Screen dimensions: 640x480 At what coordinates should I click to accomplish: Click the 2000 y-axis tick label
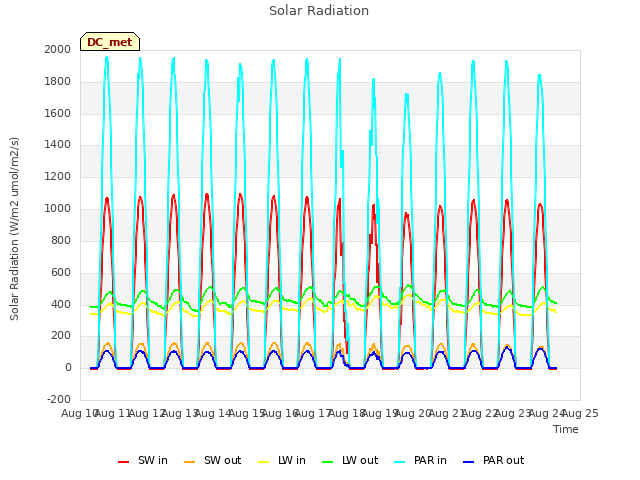point(58,49)
